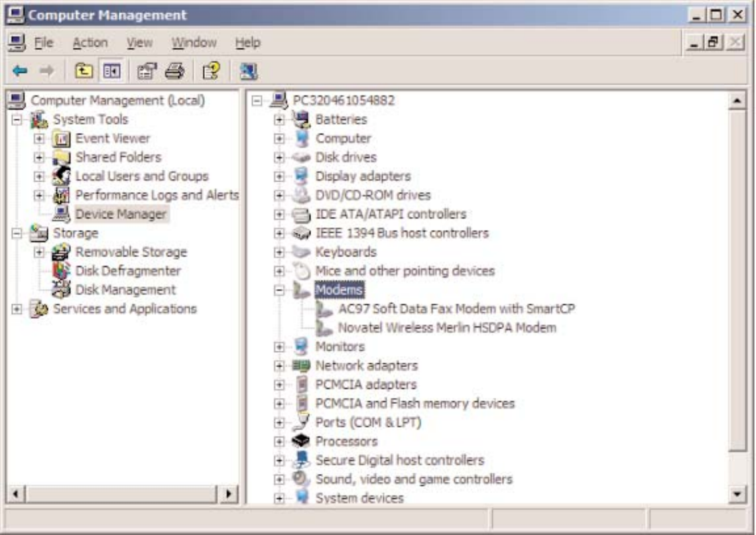Screen dimensions: 756x535
Task: Open the Action menu
Action: [x=90, y=43]
